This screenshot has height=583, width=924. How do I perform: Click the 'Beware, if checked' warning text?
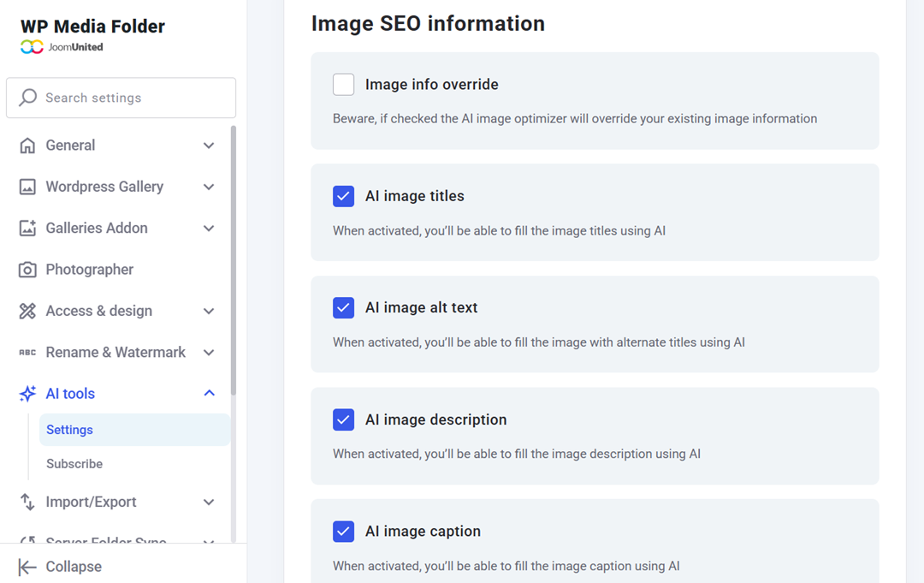pyautogui.click(x=575, y=118)
